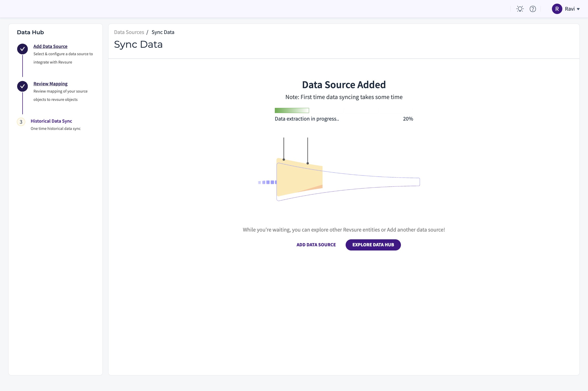The height and width of the screenshot is (391, 588).
Task: Click the Sync Data breadcrumb item
Action: tap(163, 32)
